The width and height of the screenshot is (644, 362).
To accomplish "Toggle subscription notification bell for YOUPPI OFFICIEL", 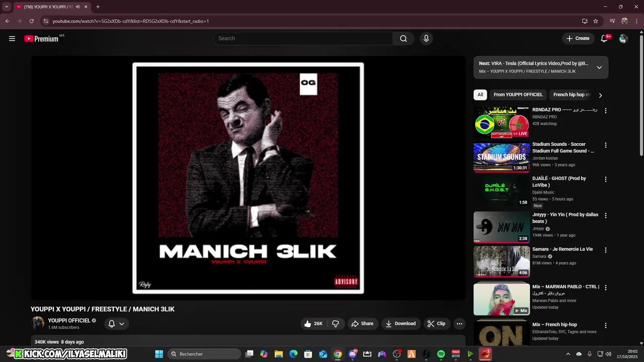I will [117, 324].
